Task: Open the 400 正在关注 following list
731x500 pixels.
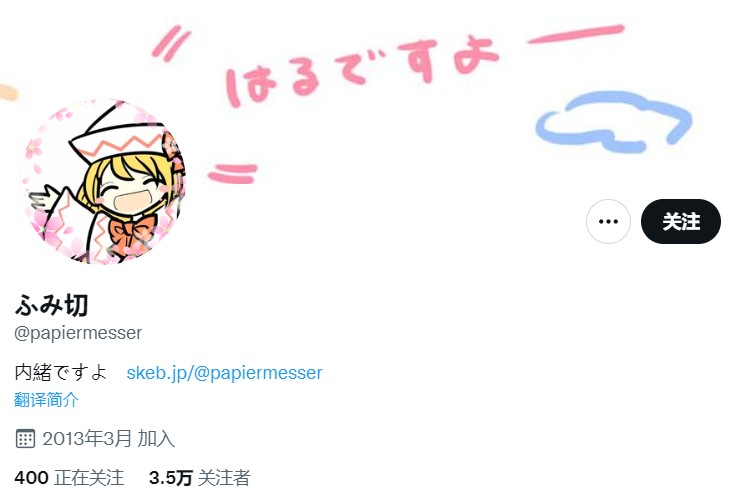Action: coord(69,478)
